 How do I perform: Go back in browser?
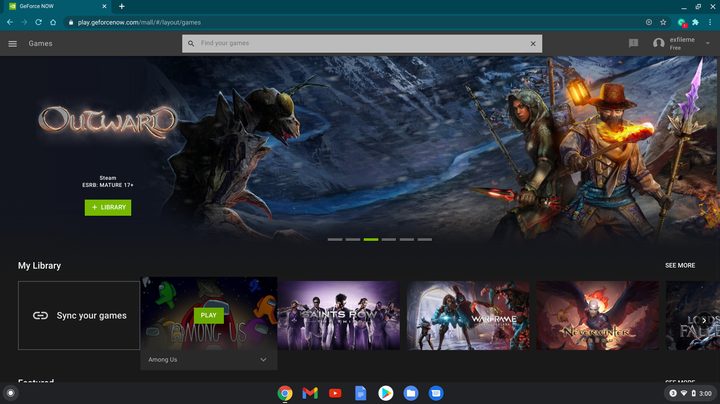coord(10,22)
